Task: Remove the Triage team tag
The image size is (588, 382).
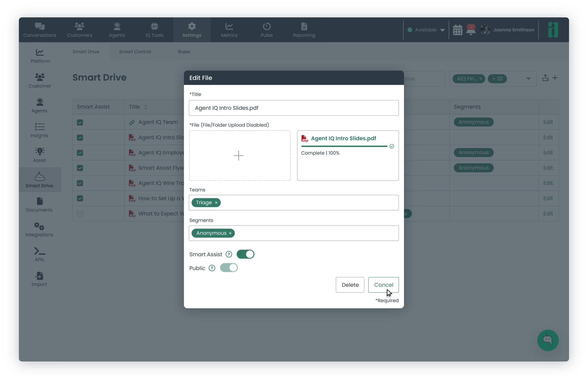Action: tap(216, 203)
